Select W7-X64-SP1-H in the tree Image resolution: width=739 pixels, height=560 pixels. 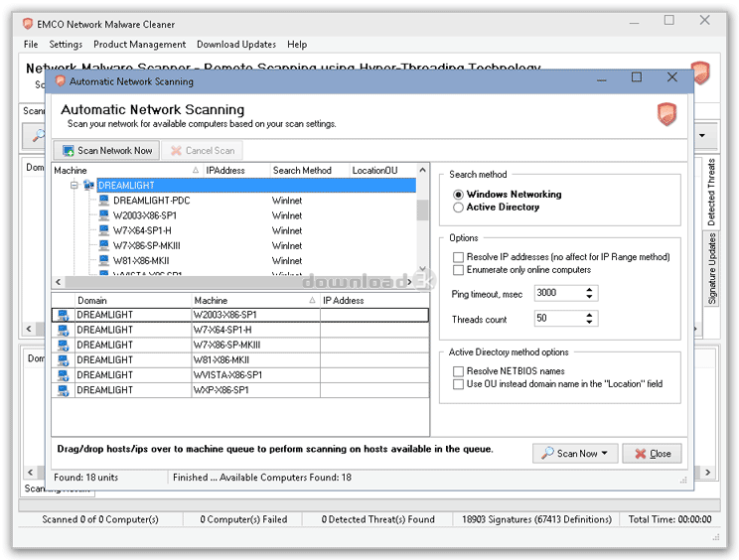(x=142, y=230)
